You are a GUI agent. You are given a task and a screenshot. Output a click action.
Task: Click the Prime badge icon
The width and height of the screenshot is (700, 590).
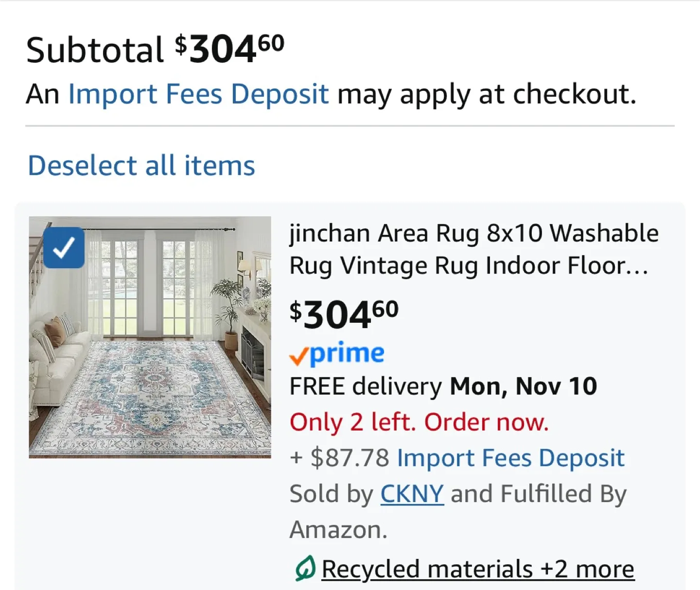click(336, 352)
